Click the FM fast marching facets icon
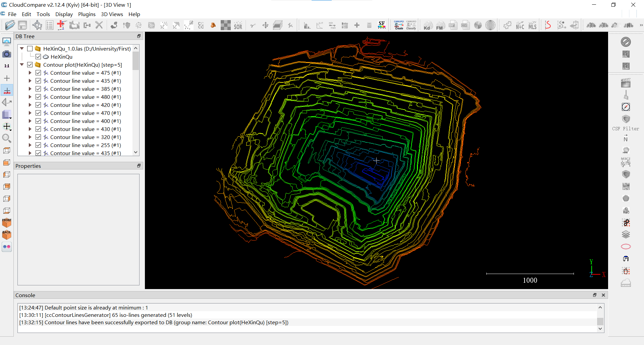 pos(440,25)
